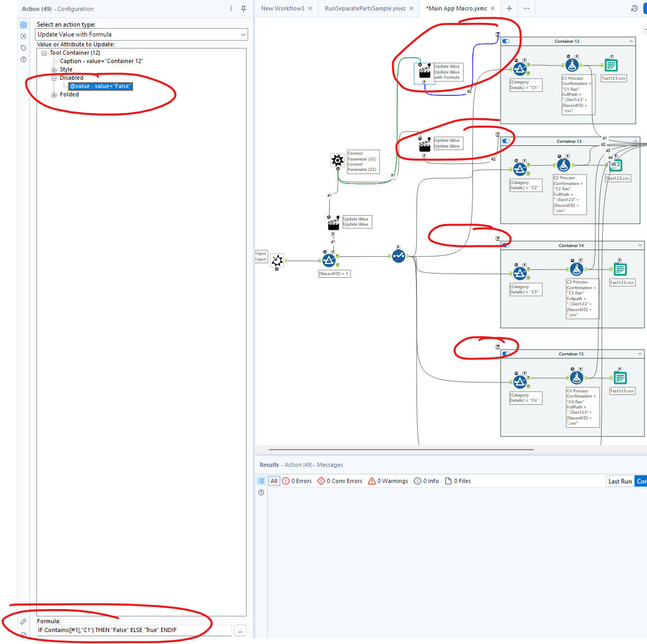
Task: Toggle Container 14 off
Action: click(x=505, y=245)
